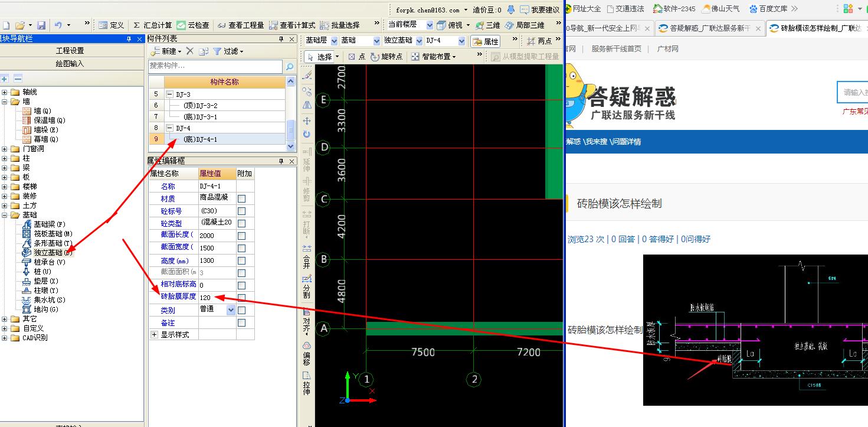
Task: Click 分割 split tool in vertical toolbar
Action: pos(307,286)
